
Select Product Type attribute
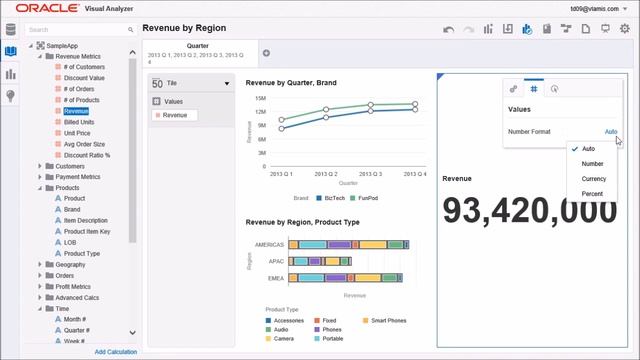(82, 253)
